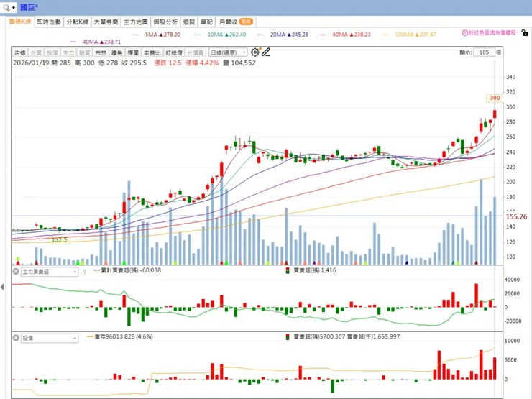532x399 pixels.
Task: Click the 5MA legend entry
Action: pyautogui.click(x=157, y=35)
